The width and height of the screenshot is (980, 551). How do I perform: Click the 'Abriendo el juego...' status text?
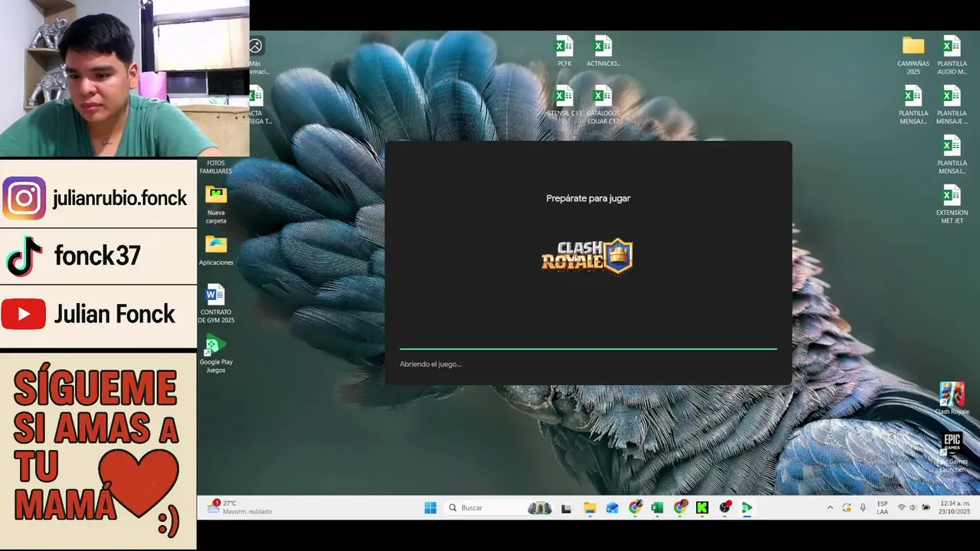point(430,364)
